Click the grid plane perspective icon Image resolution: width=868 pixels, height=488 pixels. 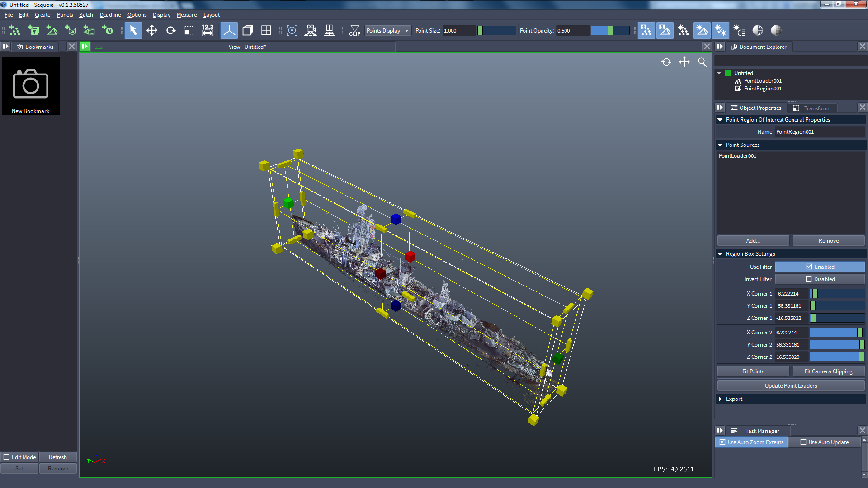tap(330, 30)
